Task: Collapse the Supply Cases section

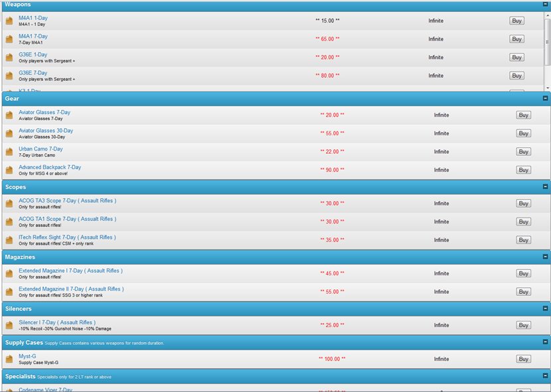Action: (x=545, y=343)
